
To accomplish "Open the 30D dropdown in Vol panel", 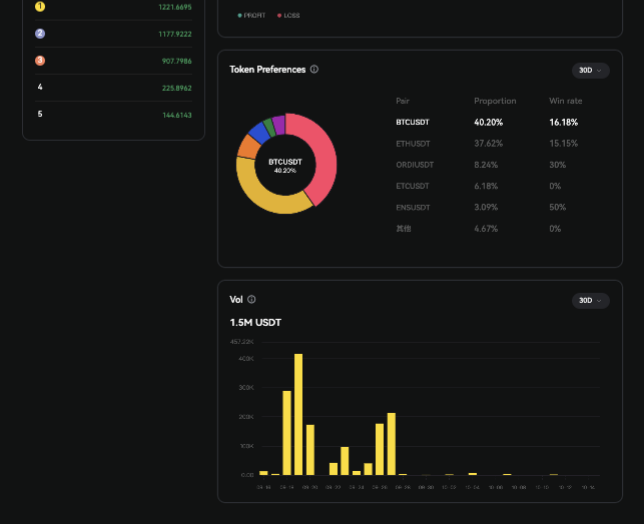I will pos(589,301).
